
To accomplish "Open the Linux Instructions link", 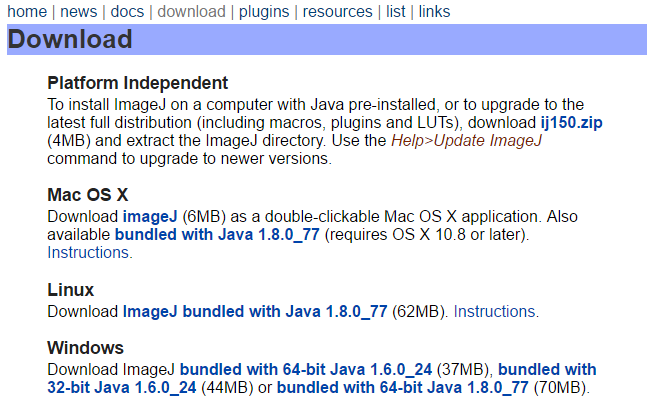I will [x=496, y=312].
